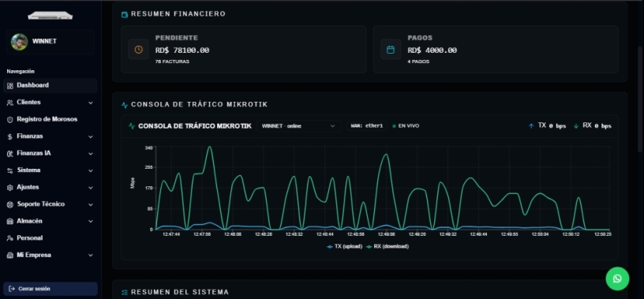Open the WhatsApp chat floating button
The height and width of the screenshot is (299, 644).
tap(617, 278)
